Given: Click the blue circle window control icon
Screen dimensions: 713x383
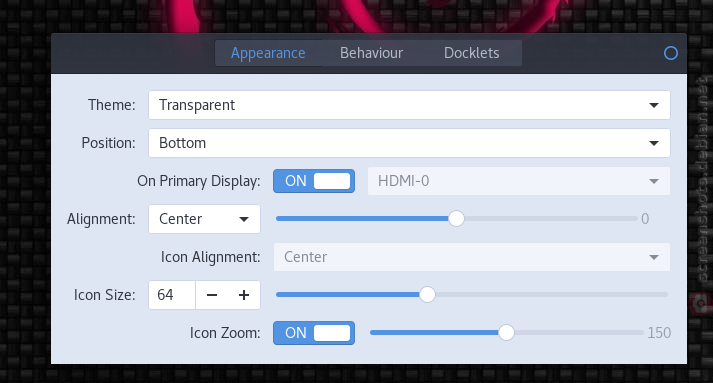Looking at the screenshot, I should [x=671, y=53].
